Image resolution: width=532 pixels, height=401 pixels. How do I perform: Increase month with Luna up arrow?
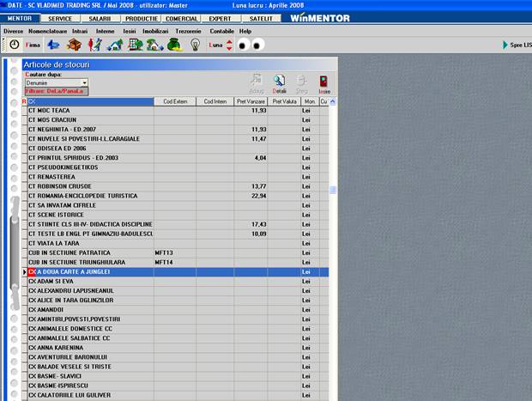(229, 42)
